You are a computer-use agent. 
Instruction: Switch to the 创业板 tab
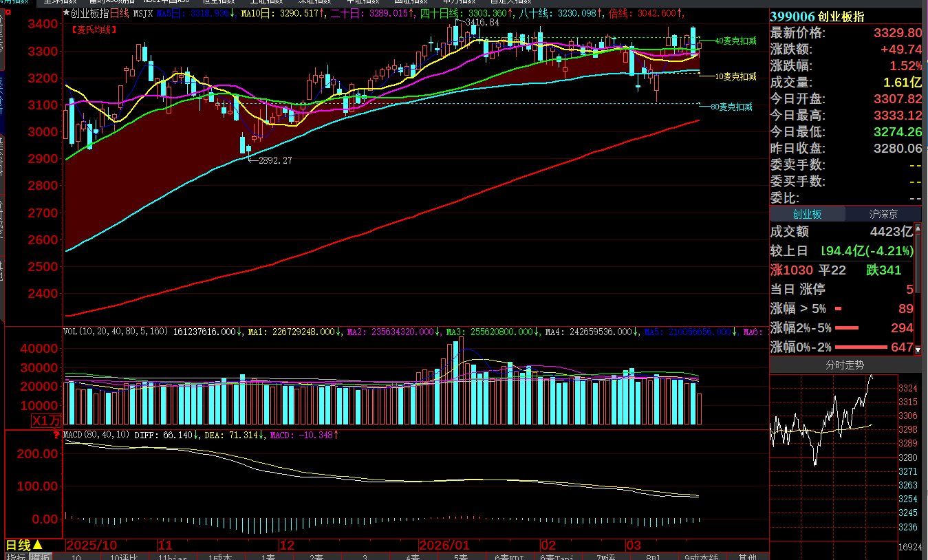click(807, 214)
